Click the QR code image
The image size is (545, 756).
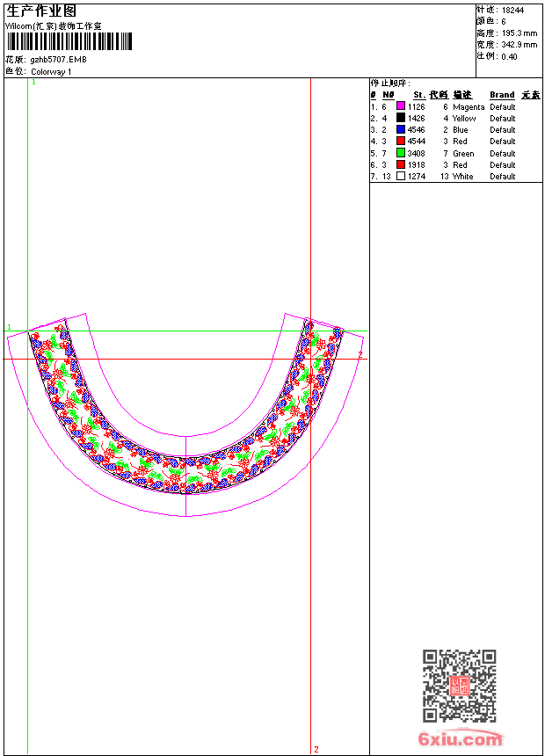coord(459,686)
